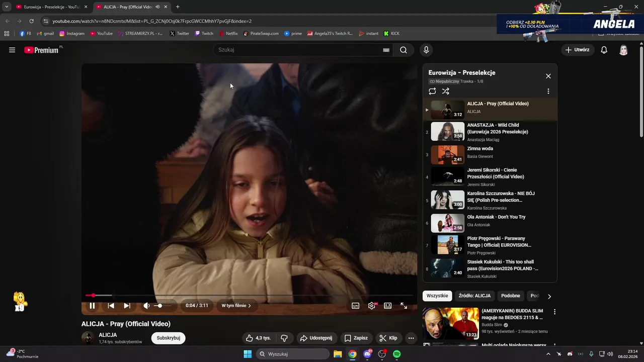Select the Podobne filter chip

[511, 296]
